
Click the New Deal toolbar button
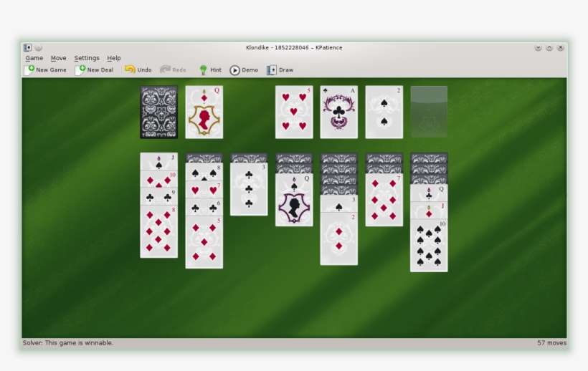coord(95,69)
